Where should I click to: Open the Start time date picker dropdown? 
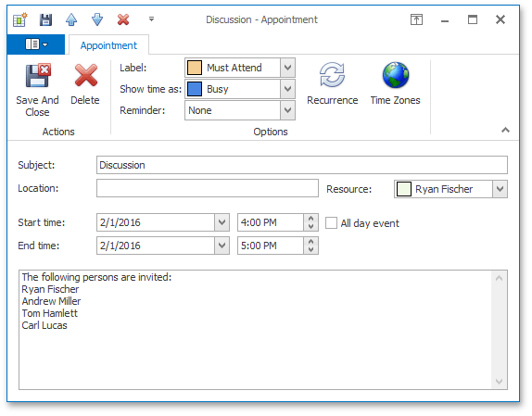(222, 222)
